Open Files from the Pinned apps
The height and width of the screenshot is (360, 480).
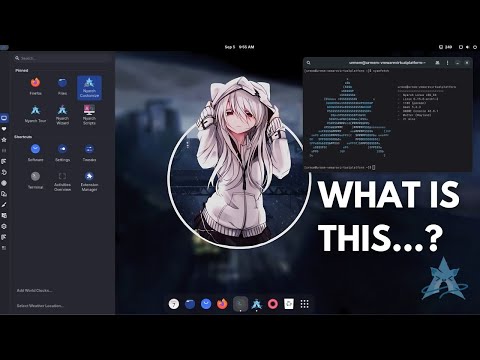(62, 86)
